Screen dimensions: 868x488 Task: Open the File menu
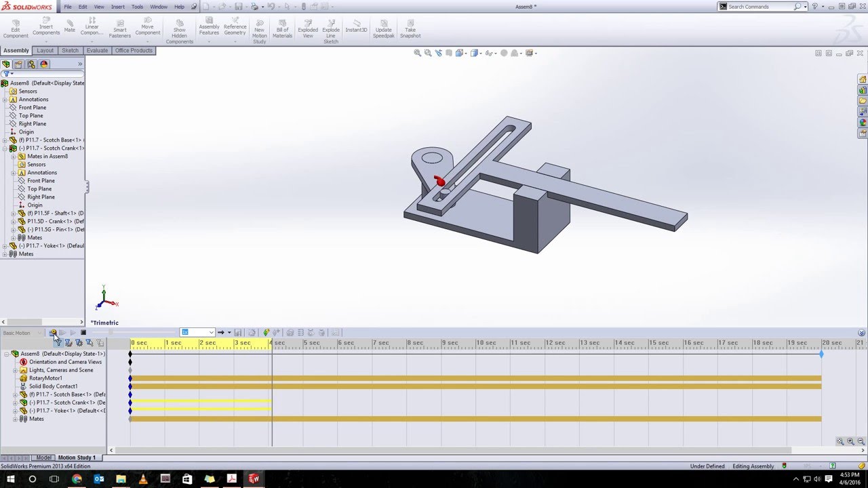68,7
